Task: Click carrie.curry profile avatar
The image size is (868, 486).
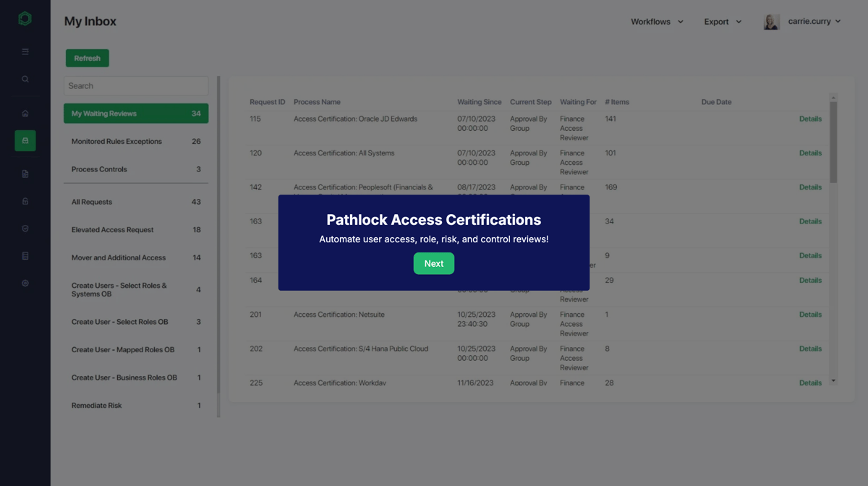Action: [772, 22]
